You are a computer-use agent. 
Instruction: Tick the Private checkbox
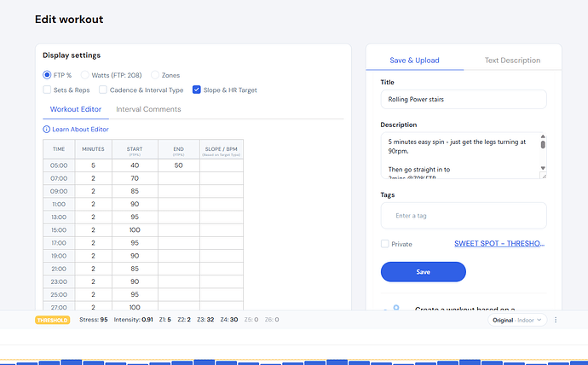pos(385,244)
